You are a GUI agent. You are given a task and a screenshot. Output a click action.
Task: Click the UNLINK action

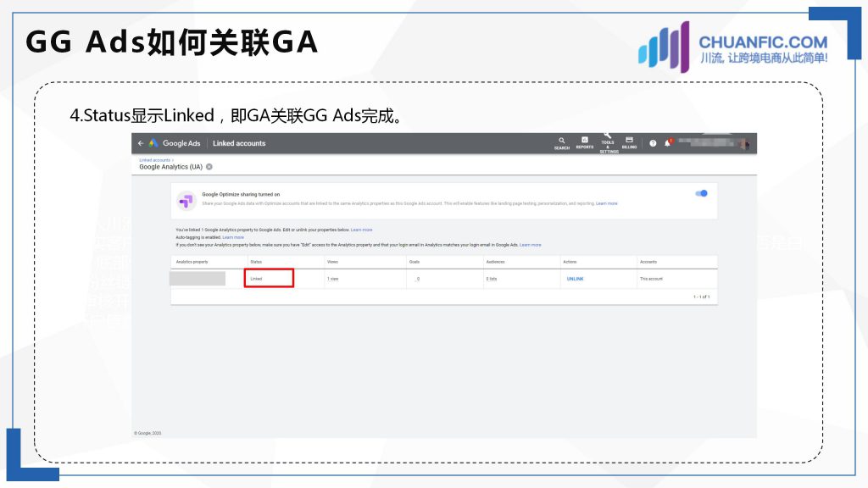(x=576, y=279)
